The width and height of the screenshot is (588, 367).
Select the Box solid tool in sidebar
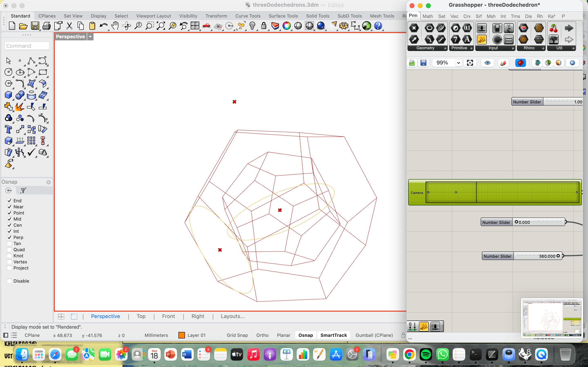tap(9, 95)
